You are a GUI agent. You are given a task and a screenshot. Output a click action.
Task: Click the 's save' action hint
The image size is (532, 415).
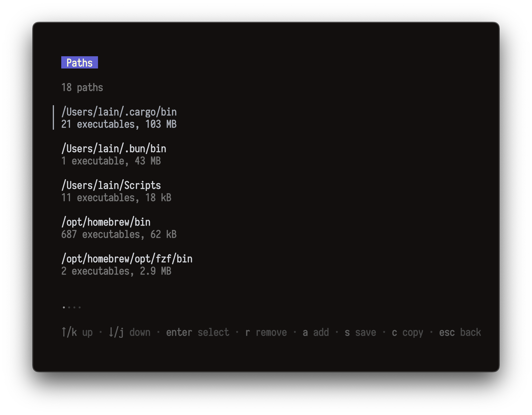tap(360, 332)
